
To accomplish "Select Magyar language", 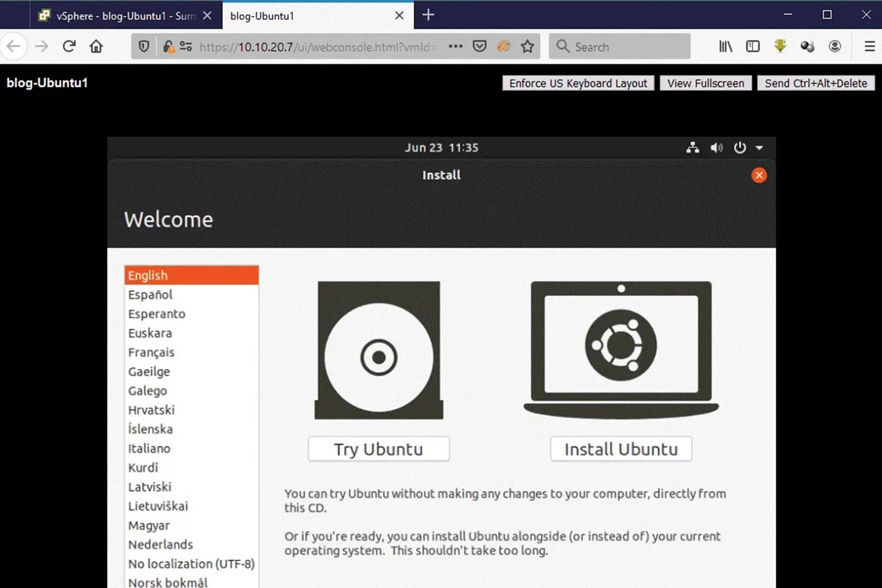I will 192,525.
